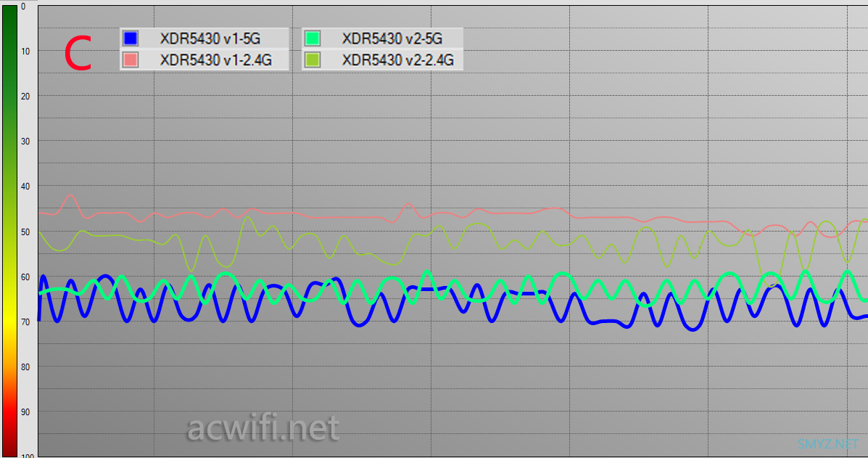Click the 40 axis scale label

(x=25, y=187)
